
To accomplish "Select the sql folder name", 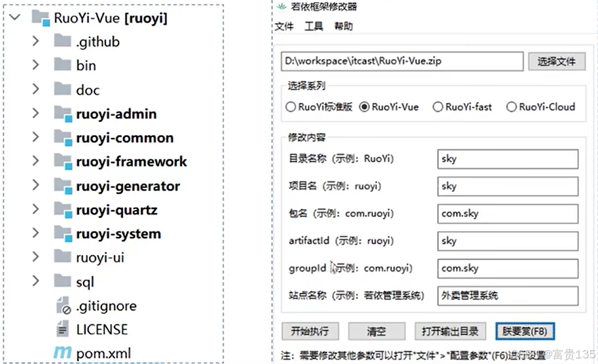I will click(85, 282).
